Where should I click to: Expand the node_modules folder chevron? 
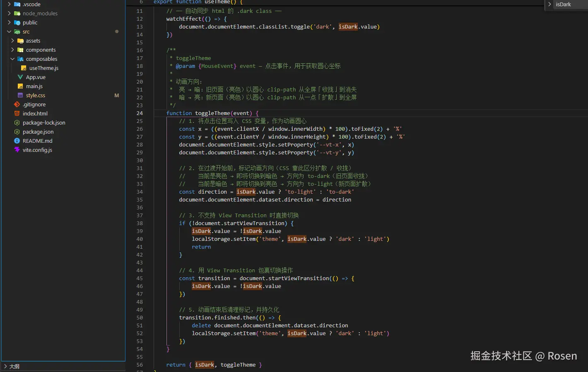pos(9,13)
